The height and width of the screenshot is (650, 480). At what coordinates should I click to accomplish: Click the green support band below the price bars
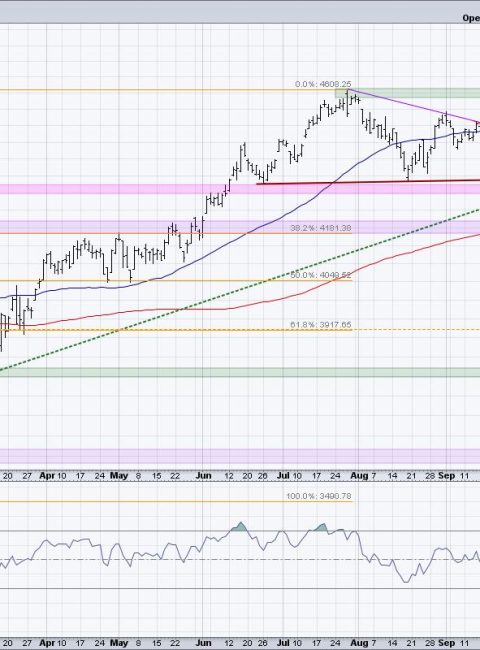pyautogui.click(x=240, y=372)
